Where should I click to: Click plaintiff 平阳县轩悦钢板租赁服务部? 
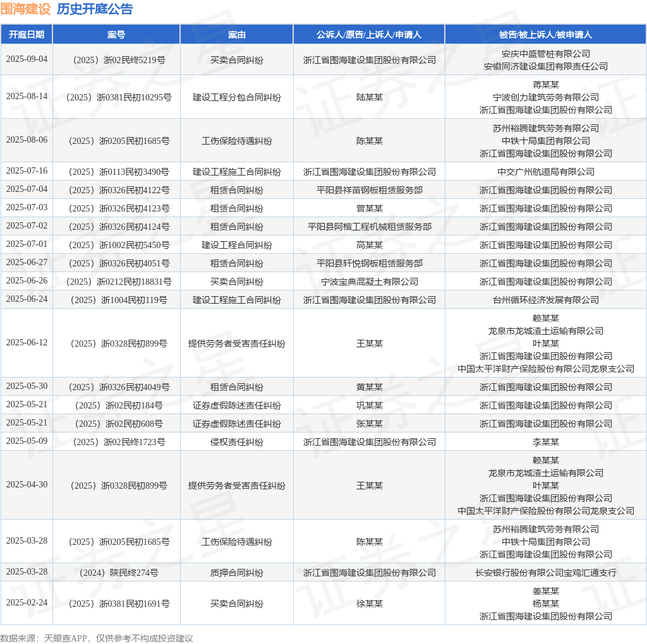pos(369,263)
